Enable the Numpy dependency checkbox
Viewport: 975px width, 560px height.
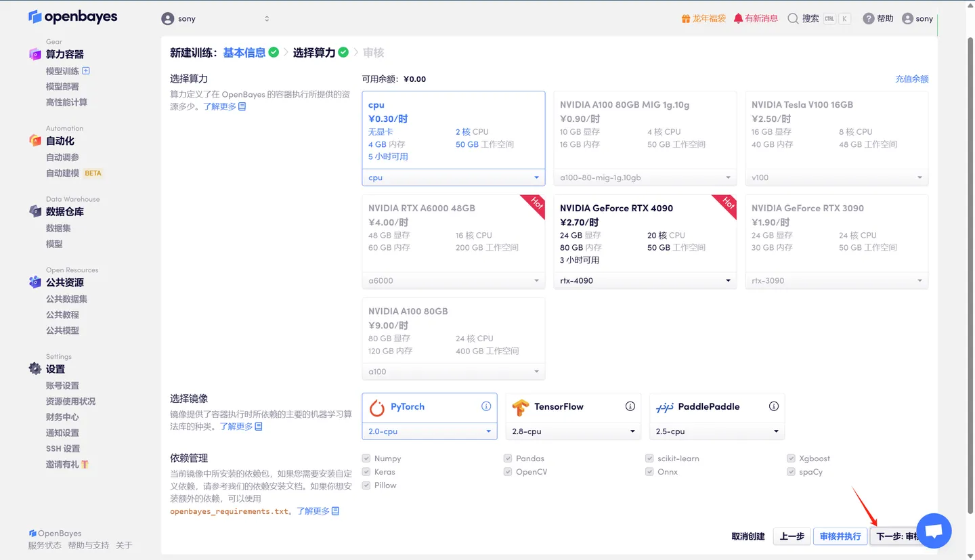click(366, 458)
